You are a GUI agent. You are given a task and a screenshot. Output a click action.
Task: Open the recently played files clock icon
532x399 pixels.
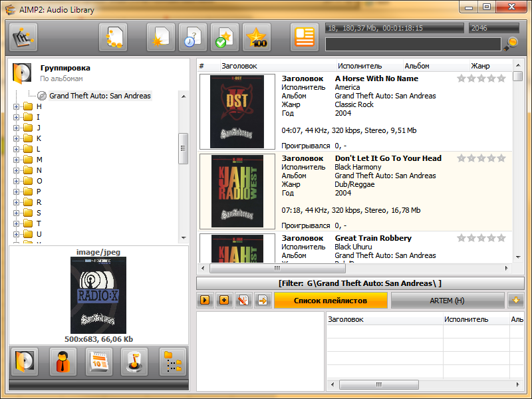193,37
